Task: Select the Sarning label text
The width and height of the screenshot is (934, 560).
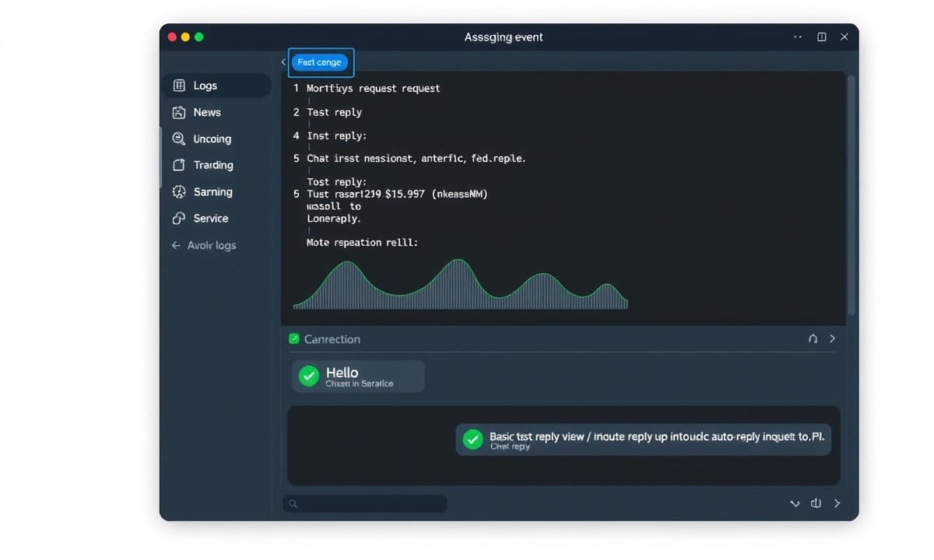Action: click(213, 191)
